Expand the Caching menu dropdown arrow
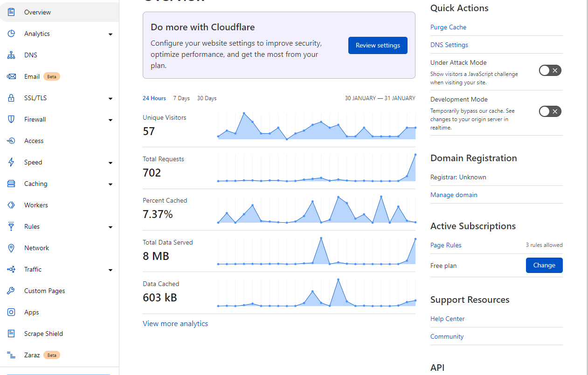 click(111, 184)
